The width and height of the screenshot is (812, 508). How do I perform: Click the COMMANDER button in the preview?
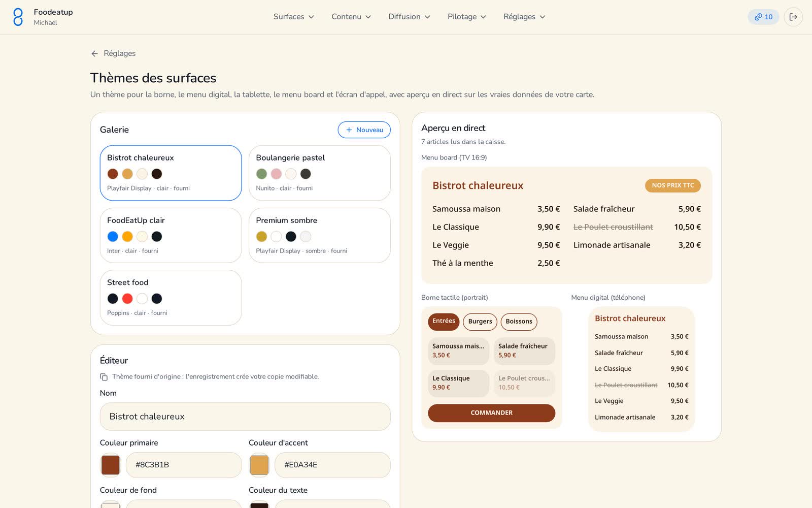pos(491,413)
